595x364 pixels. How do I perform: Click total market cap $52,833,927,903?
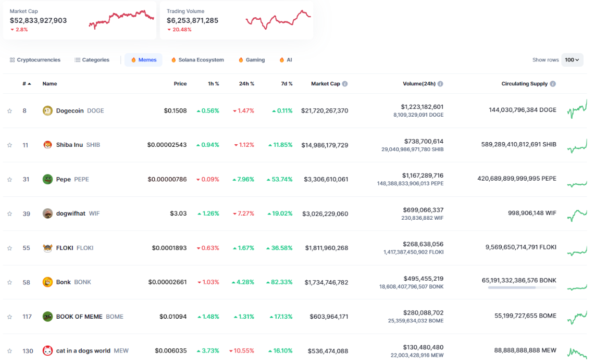[x=39, y=20]
